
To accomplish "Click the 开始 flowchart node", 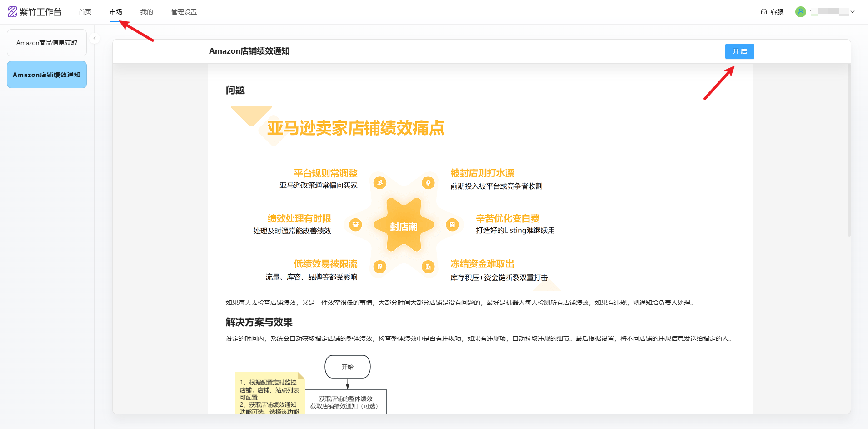I will pyautogui.click(x=348, y=367).
